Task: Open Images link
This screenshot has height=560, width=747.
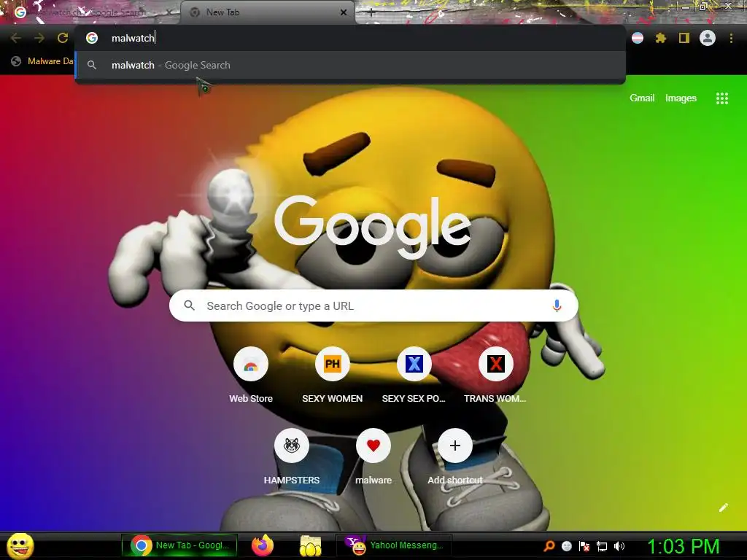Action: click(x=681, y=98)
